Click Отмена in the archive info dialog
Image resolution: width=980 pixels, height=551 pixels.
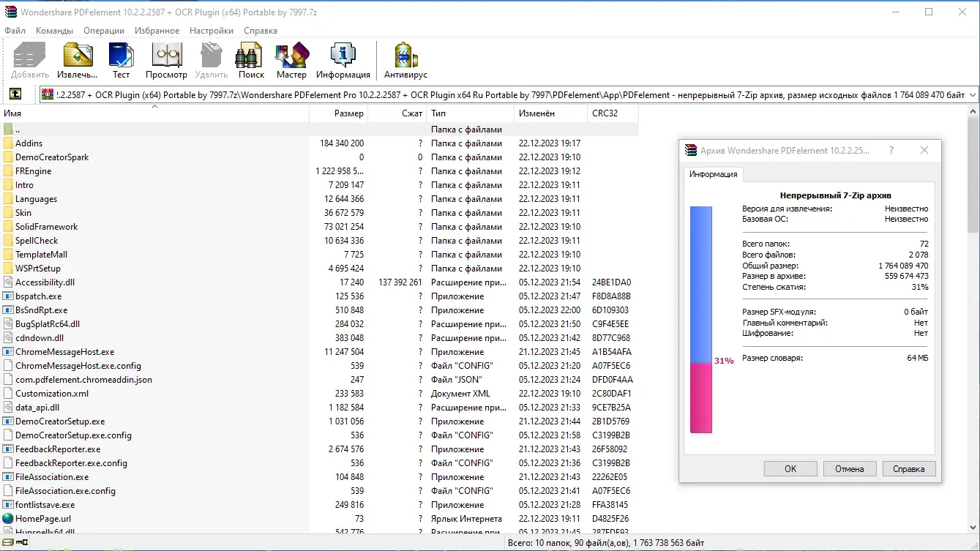[849, 468]
